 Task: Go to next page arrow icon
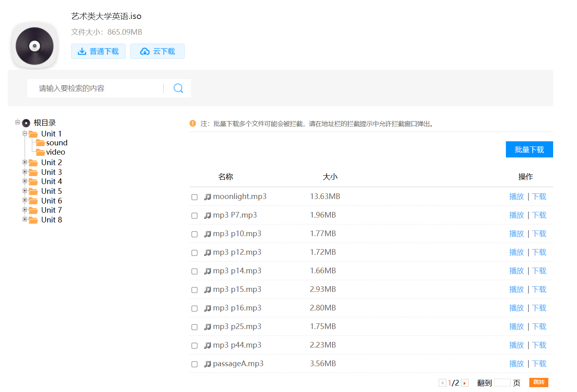pos(465,383)
